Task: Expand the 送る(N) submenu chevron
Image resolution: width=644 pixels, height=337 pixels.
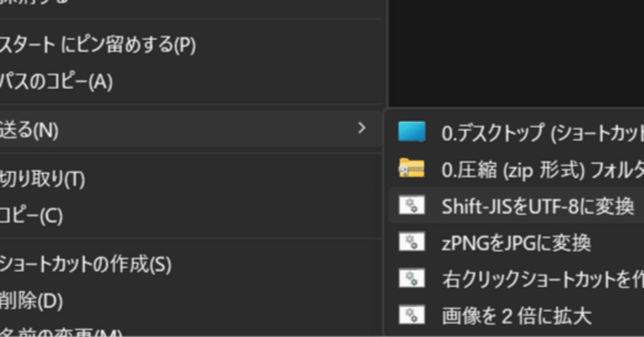Action: pos(361,129)
